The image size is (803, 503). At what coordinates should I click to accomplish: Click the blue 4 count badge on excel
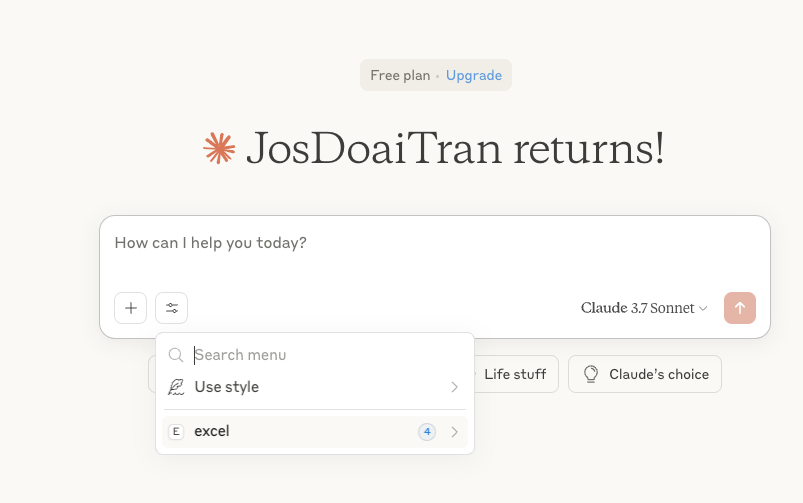click(x=427, y=432)
